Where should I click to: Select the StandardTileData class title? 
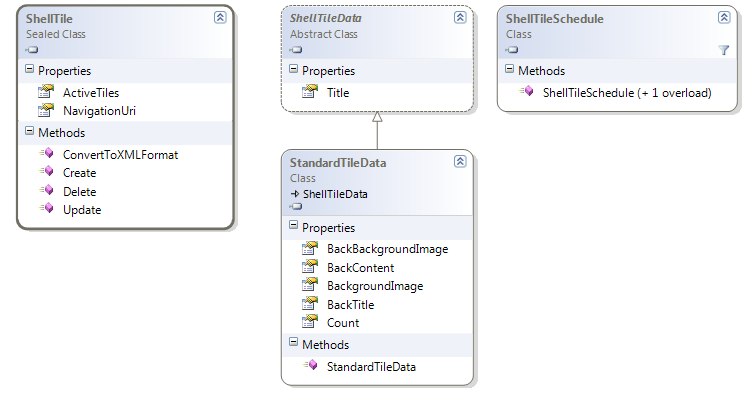338,163
